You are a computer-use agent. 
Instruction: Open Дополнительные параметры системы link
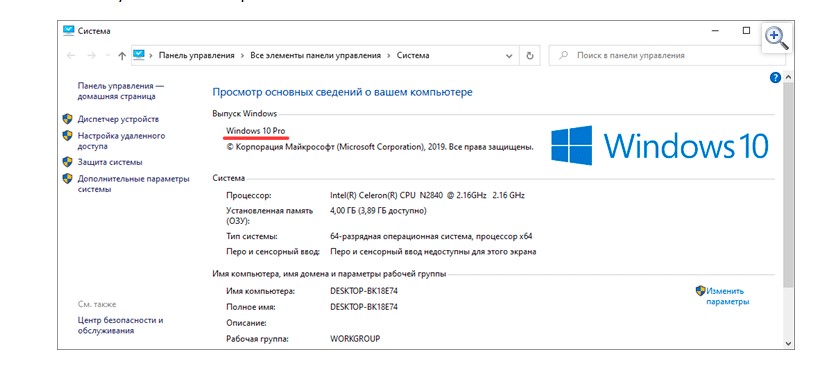pyautogui.click(x=134, y=184)
